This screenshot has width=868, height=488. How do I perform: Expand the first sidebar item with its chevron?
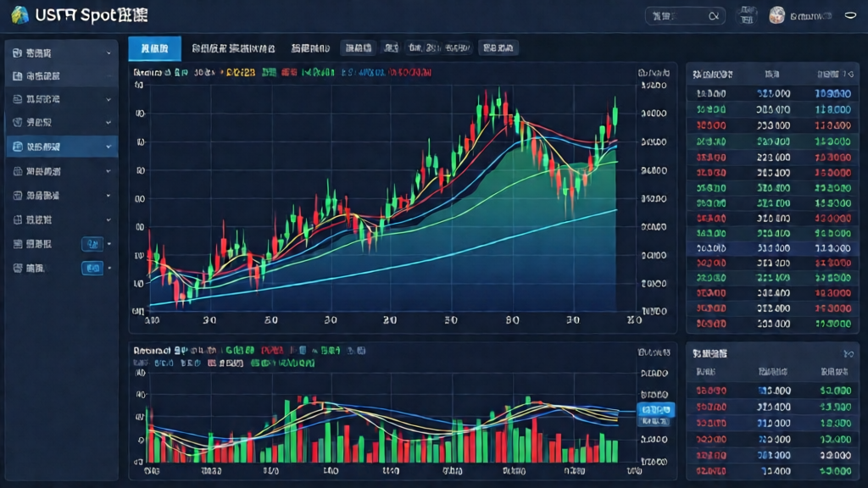click(108, 53)
